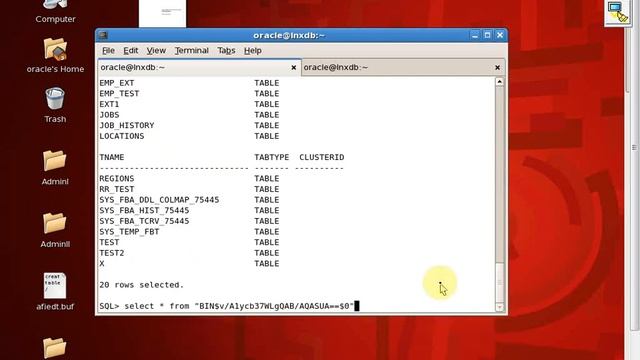Open the View menu

156,51
